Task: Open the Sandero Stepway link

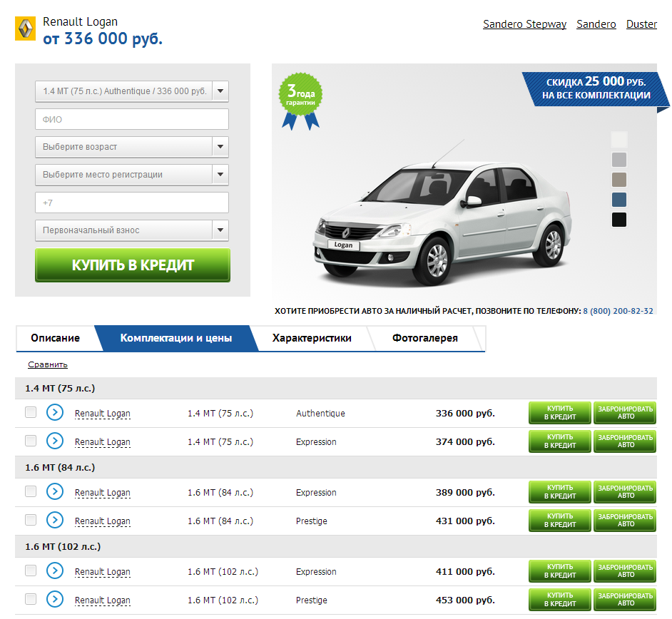Action: point(524,24)
